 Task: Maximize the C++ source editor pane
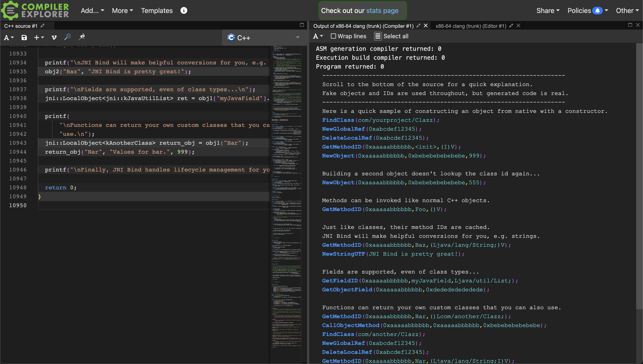302,25
